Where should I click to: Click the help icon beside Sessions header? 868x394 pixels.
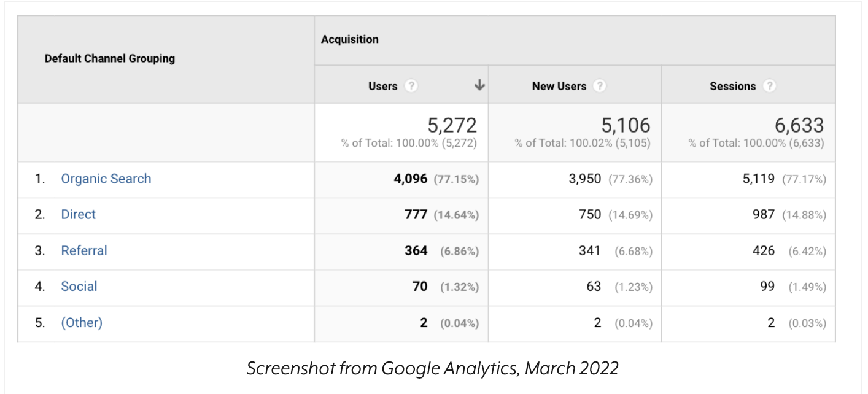click(769, 87)
